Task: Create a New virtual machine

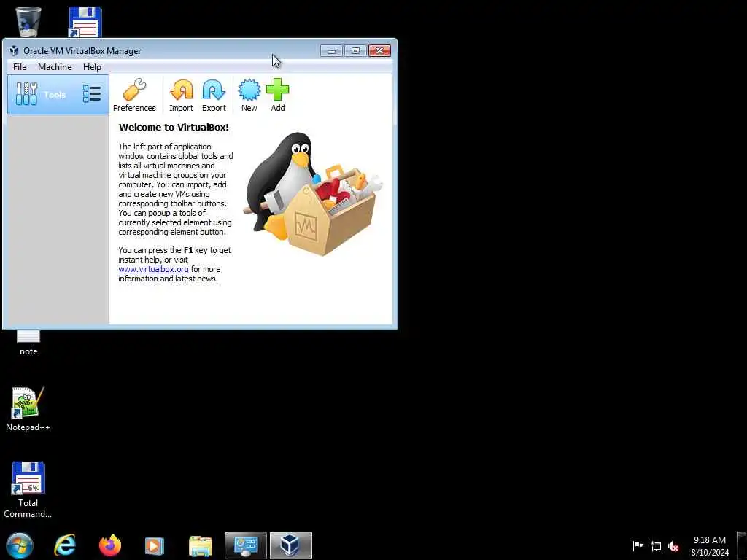Action: tap(249, 96)
